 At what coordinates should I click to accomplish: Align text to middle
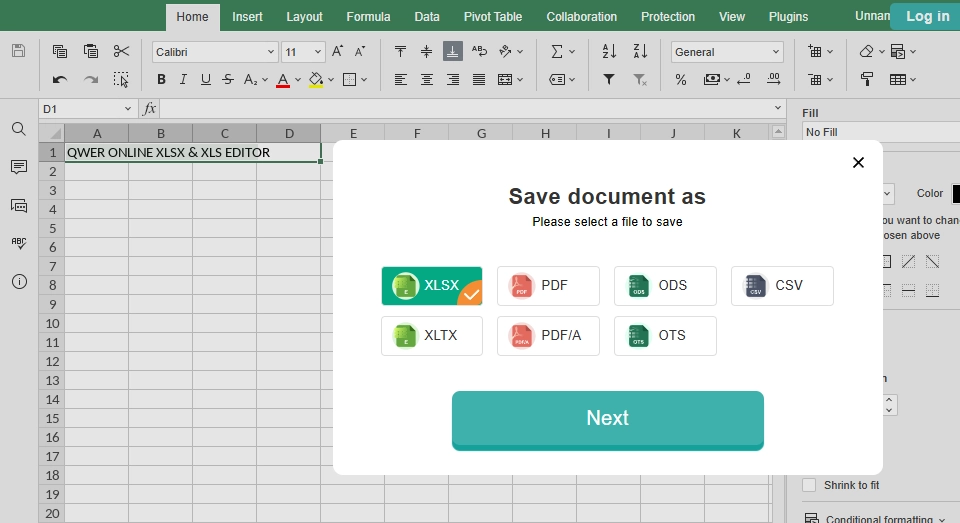point(427,51)
